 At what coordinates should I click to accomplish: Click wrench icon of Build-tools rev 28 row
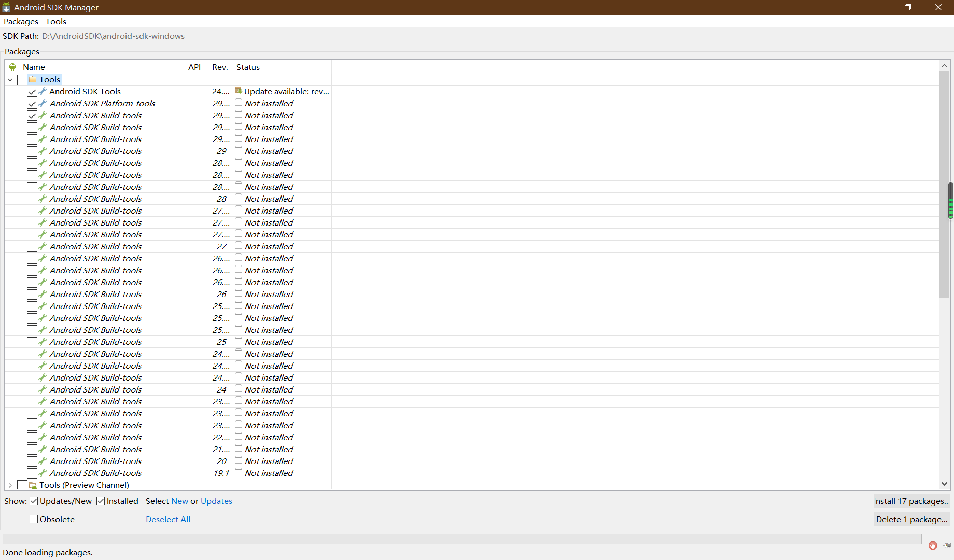point(43,199)
